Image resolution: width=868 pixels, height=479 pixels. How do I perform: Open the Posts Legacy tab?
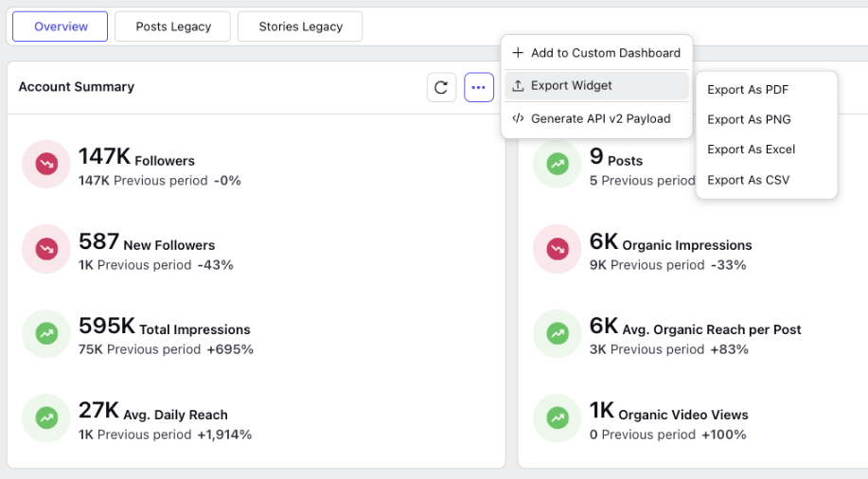click(x=172, y=27)
